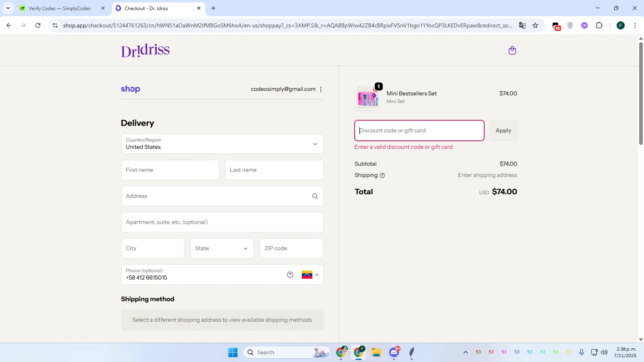
Task: Close the Checkout tab
Action: coord(199,8)
